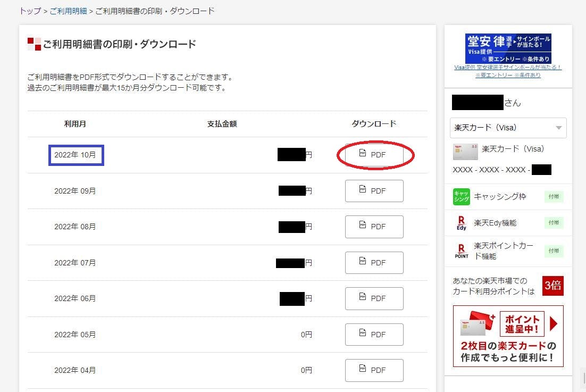Screen dimensions: 586x392
Task: Click the 付帯 badge next to 楽天ポイントカード機能
Action: coord(554,251)
